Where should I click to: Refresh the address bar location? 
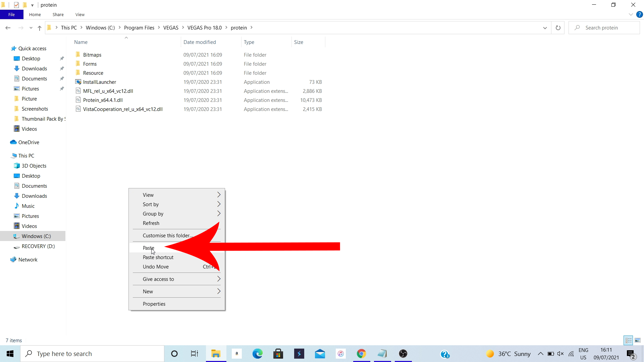tap(558, 28)
